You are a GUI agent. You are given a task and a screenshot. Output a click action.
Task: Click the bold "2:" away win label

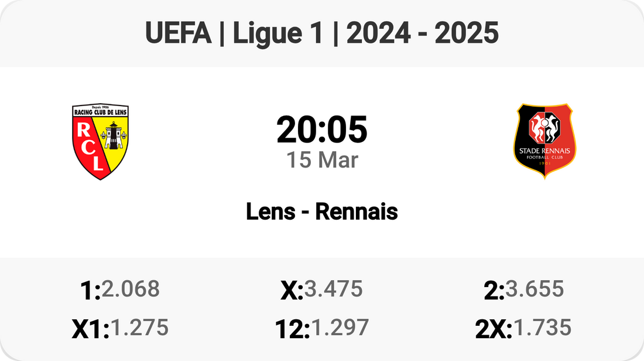[x=494, y=291]
